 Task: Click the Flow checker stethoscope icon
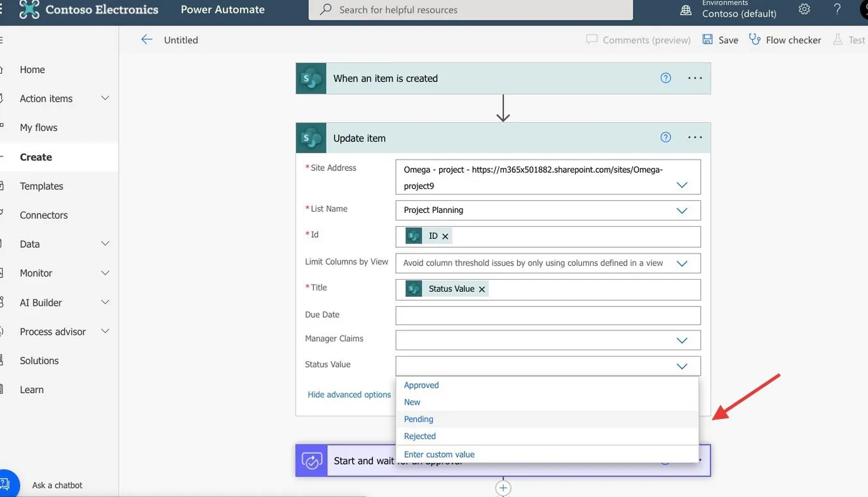[755, 39]
